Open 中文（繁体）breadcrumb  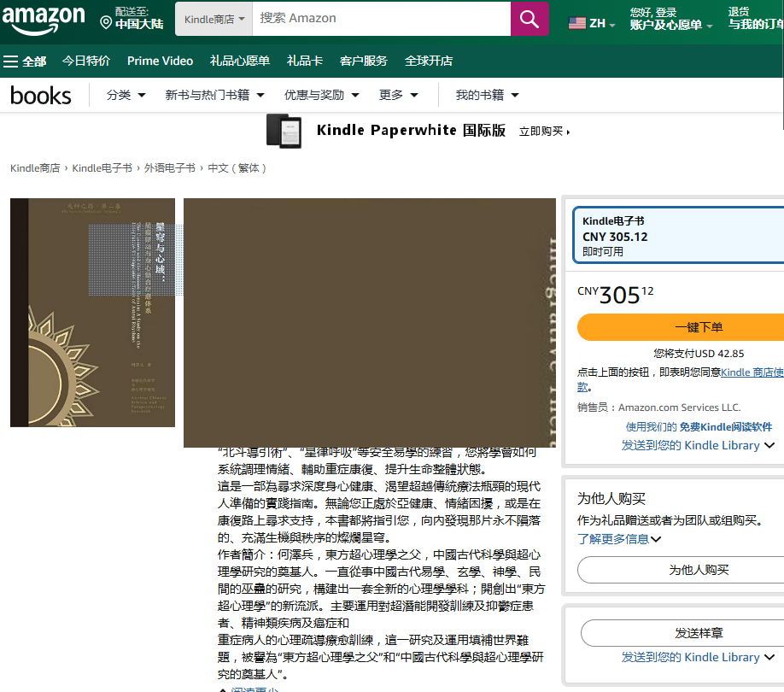pyautogui.click(x=237, y=168)
